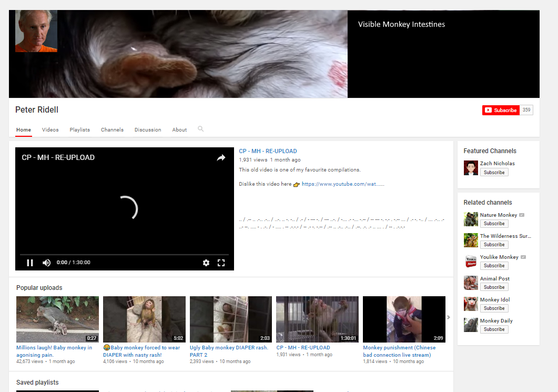Screen dimensions: 558x392
Task: Click the channel profile avatar picture
Action: 36,31
